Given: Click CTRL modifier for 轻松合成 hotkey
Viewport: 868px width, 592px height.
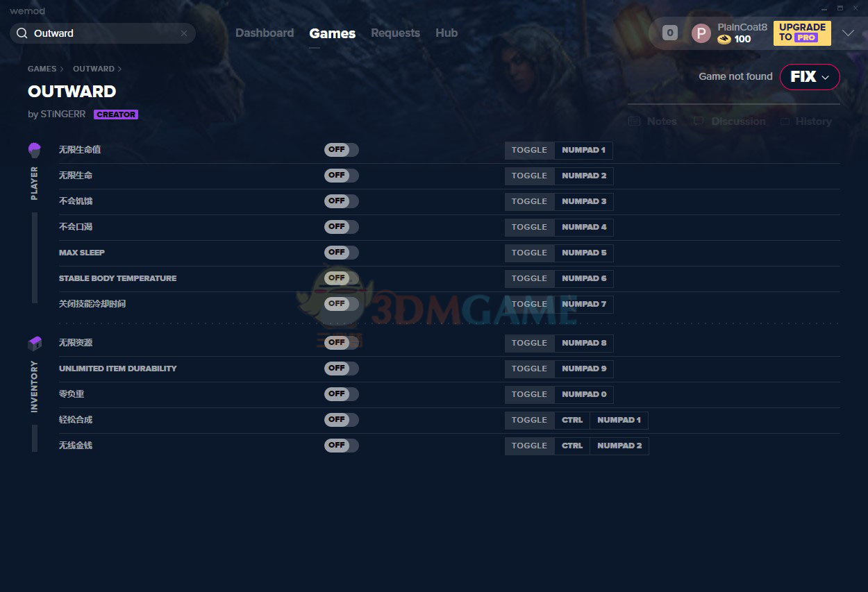Looking at the screenshot, I should tap(572, 420).
